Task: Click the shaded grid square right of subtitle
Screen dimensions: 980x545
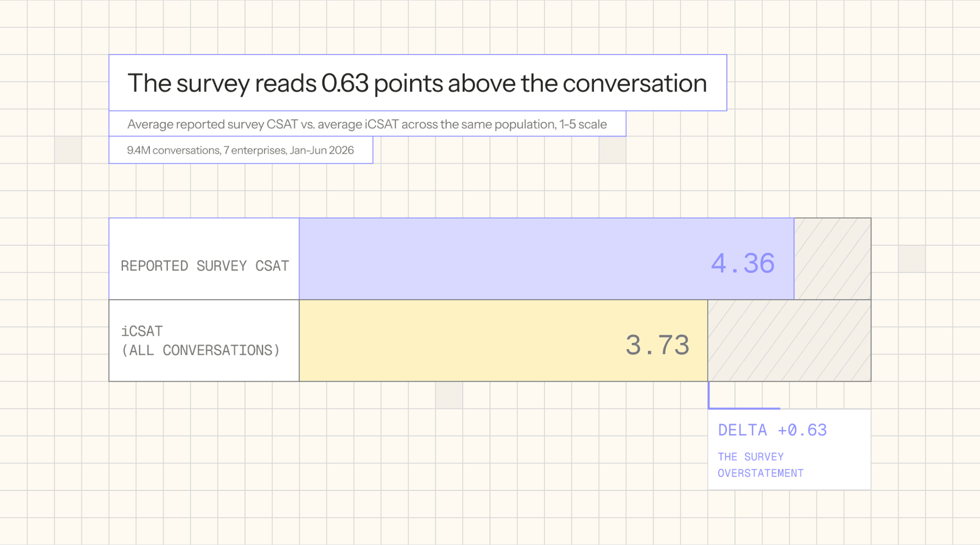Action: tap(612, 150)
